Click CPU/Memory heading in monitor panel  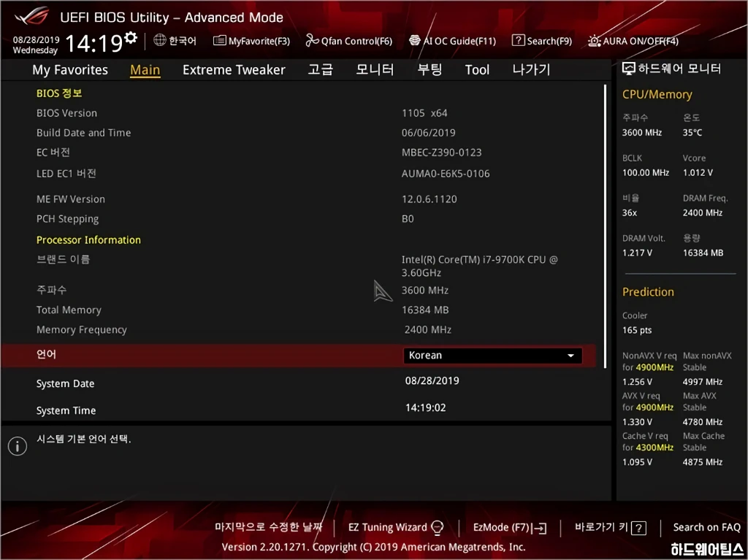[x=657, y=94]
